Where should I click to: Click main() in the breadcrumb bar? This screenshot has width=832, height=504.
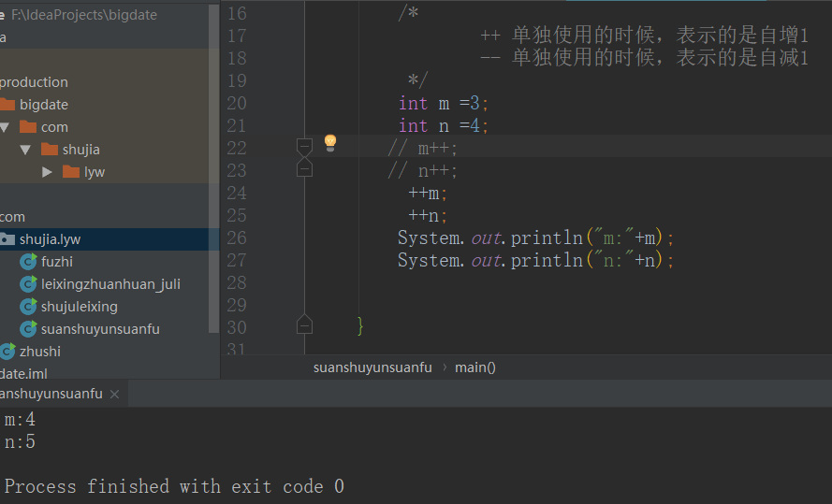pyautogui.click(x=474, y=367)
